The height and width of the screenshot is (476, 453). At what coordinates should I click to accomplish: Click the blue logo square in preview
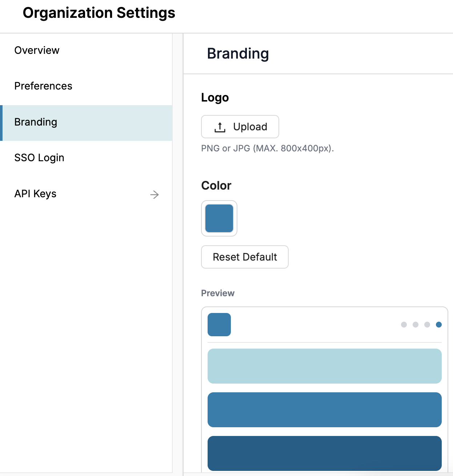tap(219, 325)
